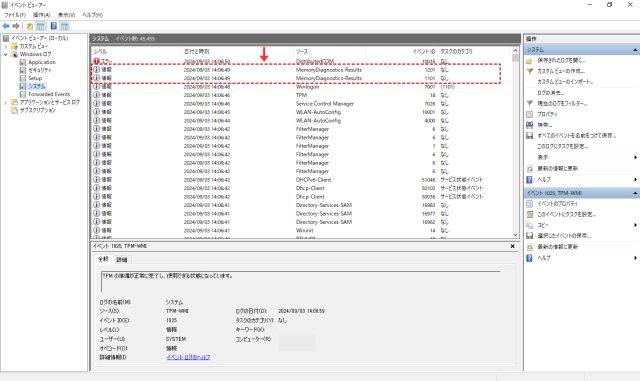
Task: Click the binoculars find icon in Actions
Action: [529, 125]
